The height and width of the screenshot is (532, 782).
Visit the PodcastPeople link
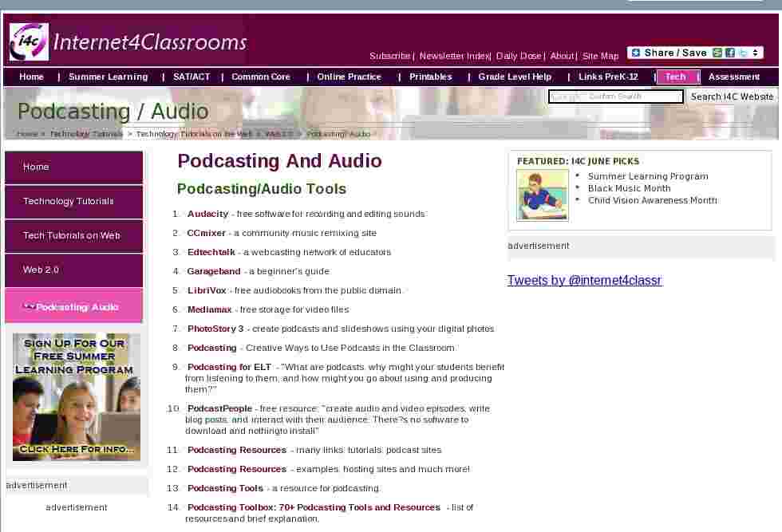click(219, 408)
